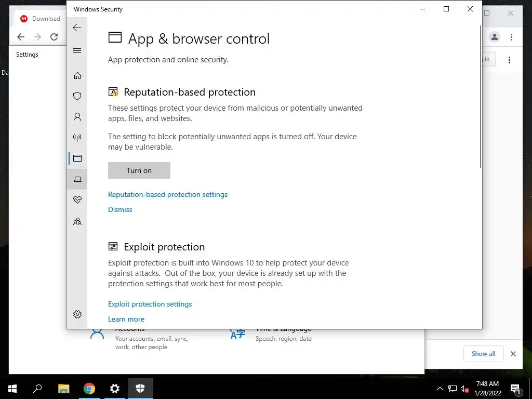Image resolution: width=532 pixels, height=399 pixels.
Task: Click the muted volume tray icon
Action: [x=465, y=389]
